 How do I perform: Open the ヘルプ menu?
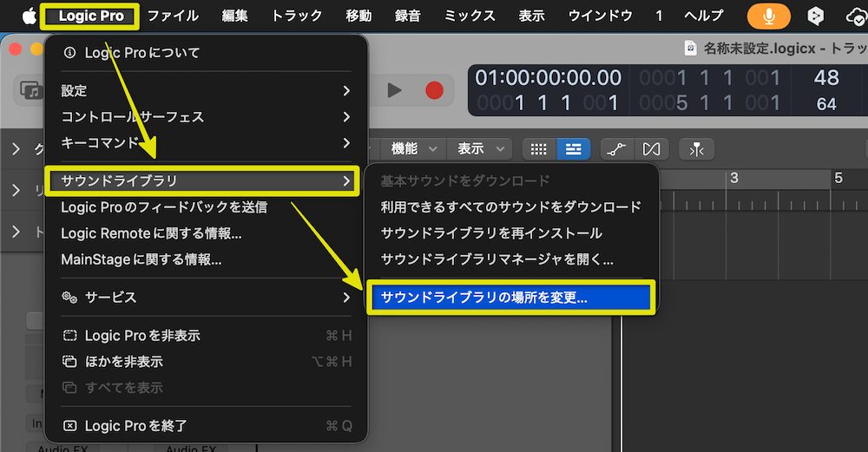pos(704,16)
